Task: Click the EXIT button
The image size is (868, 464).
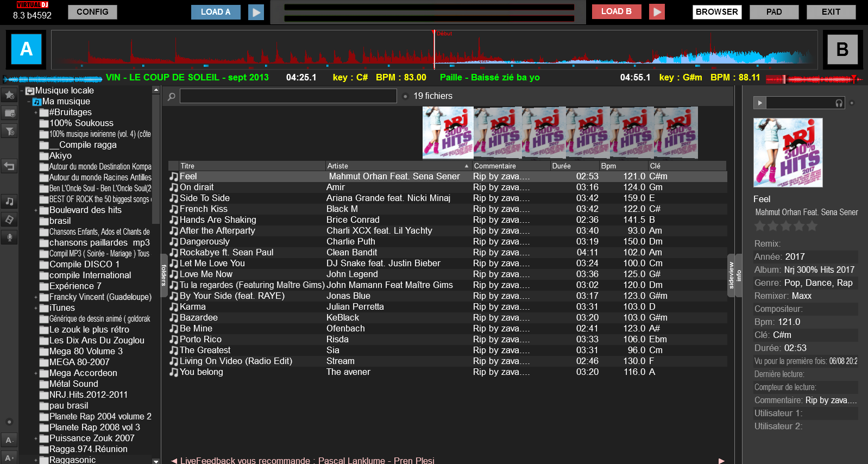Action: [x=831, y=12]
